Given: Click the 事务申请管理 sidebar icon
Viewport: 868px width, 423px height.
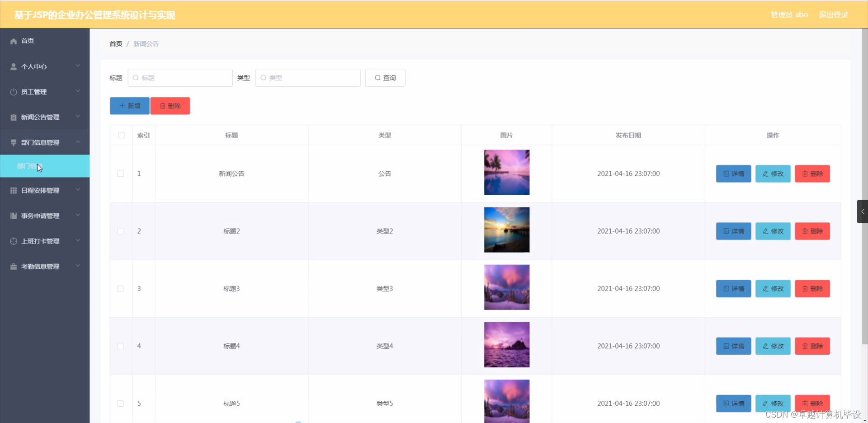Looking at the screenshot, I should (x=13, y=216).
